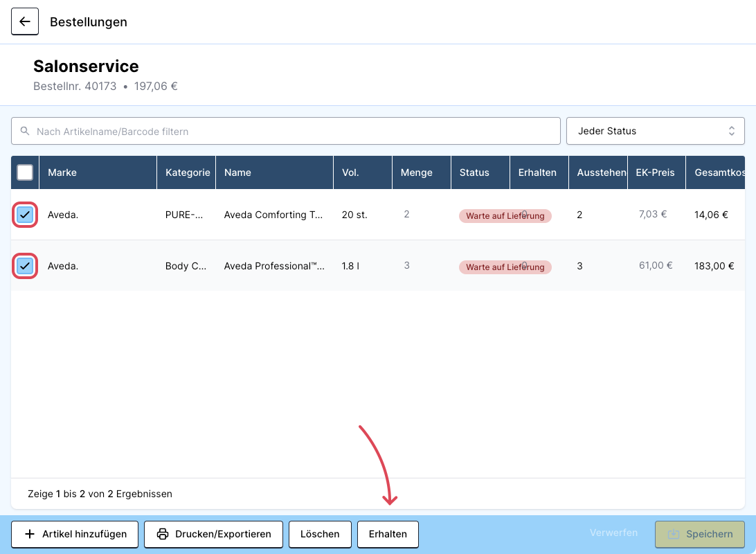Sort by the Menge column header
Image resolution: width=756 pixels, height=554 pixels.
(422, 172)
